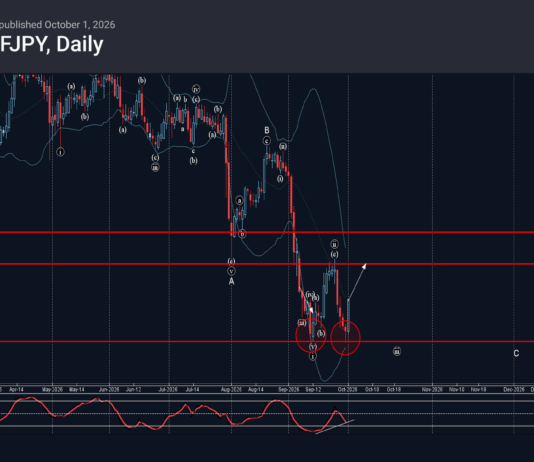Viewport: 534px width, 462px height.
Task: Click the "Apr 14" date on the time axis
Action: click(16, 389)
